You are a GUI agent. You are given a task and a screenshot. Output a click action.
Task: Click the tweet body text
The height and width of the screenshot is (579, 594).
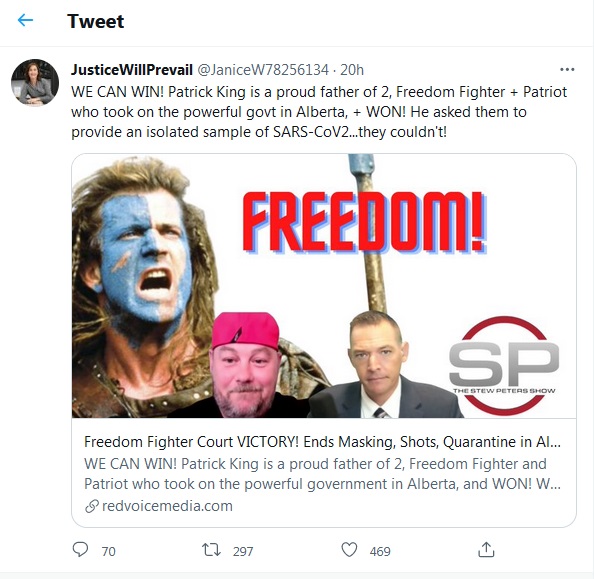coord(319,112)
